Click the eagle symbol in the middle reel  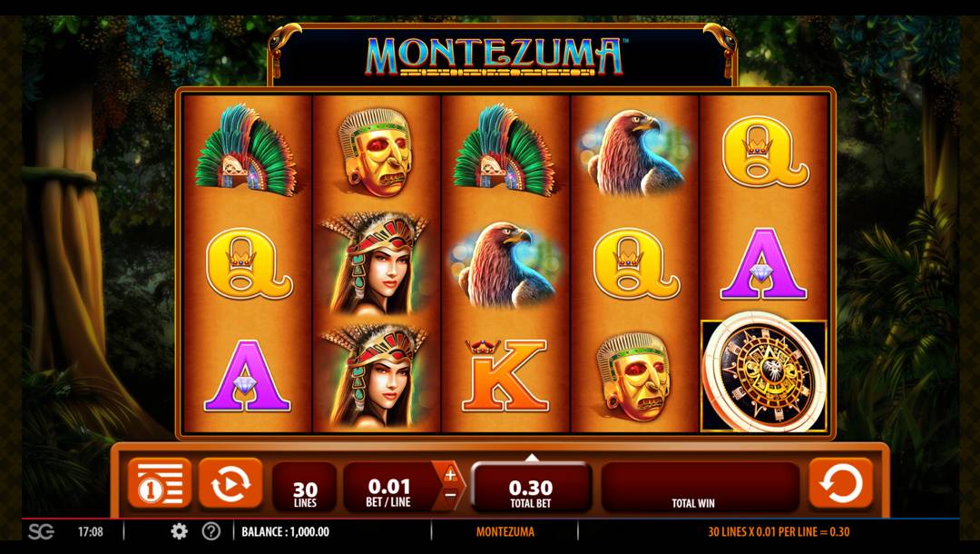pyautogui.click(x=505, y=264)
